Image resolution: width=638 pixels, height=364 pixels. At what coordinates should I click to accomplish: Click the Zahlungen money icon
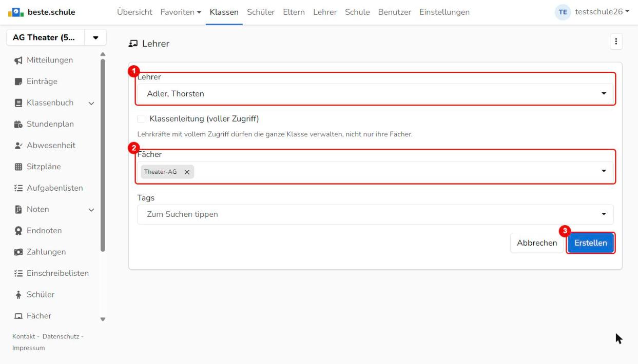(x=18, y=252)
